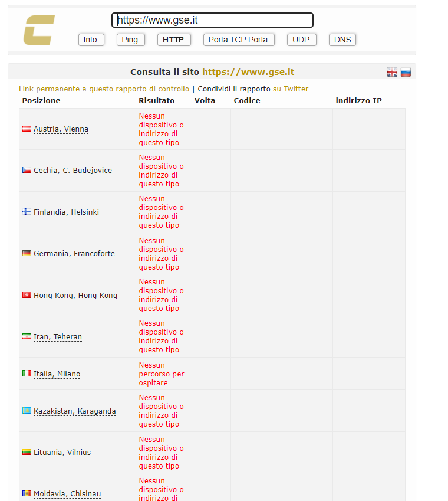
Task: Switch language with the Russian flag icon
Action: (x=406, y=73)
